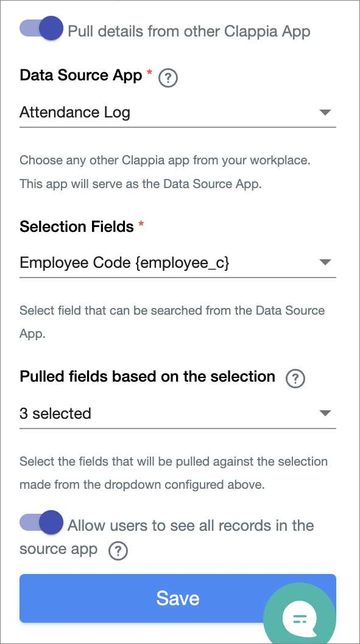Open help tooltip for Data Source App

click(x=168, y=78)
